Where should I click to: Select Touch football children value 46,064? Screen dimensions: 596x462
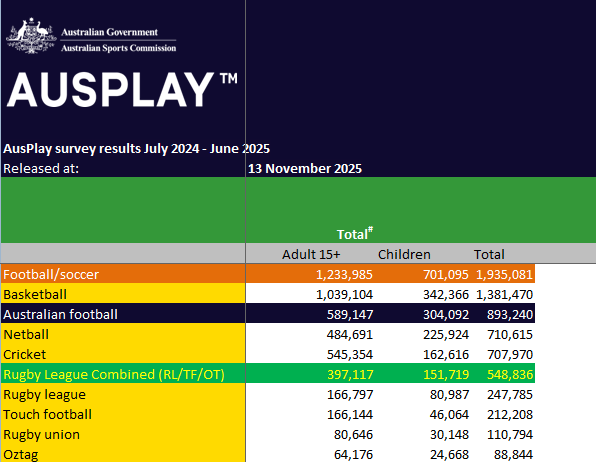(449, 414)
